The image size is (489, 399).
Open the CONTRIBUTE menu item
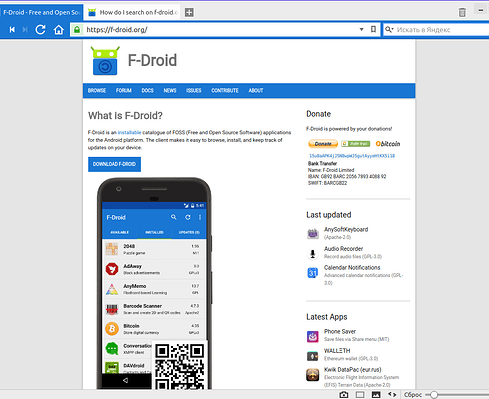[x=225, y=91]
